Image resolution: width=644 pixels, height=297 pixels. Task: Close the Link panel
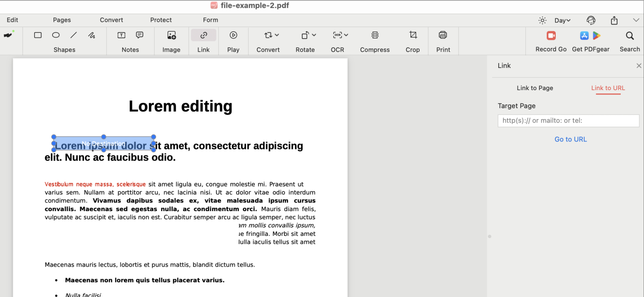click(x=638, y=65)
